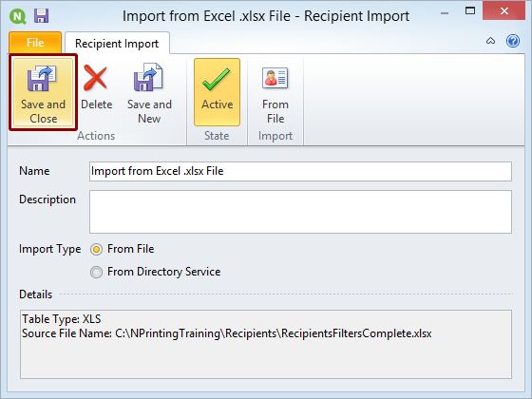Select the From Directory Service radio option
532x399 pixels.
96,272
